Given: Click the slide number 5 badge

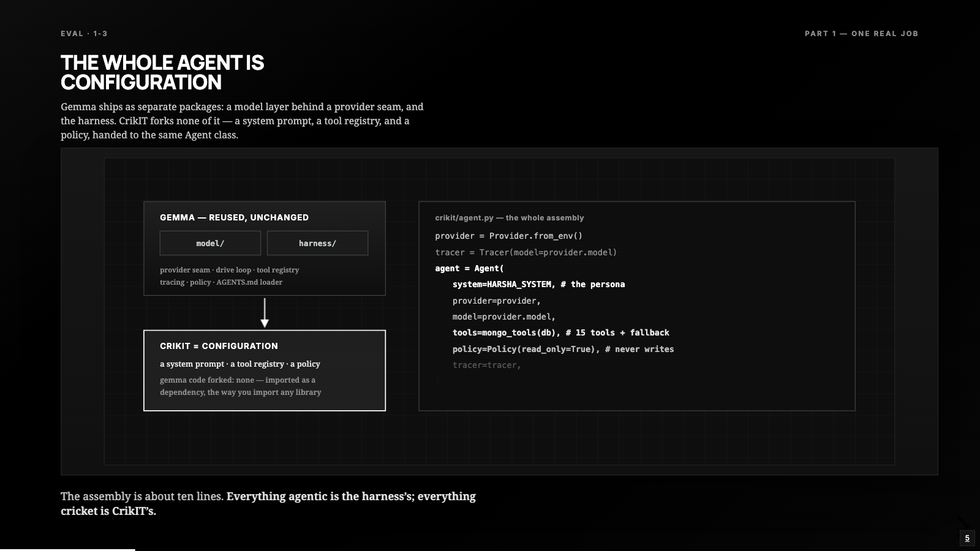Looking at the screenshot, I should click(967, 538).
